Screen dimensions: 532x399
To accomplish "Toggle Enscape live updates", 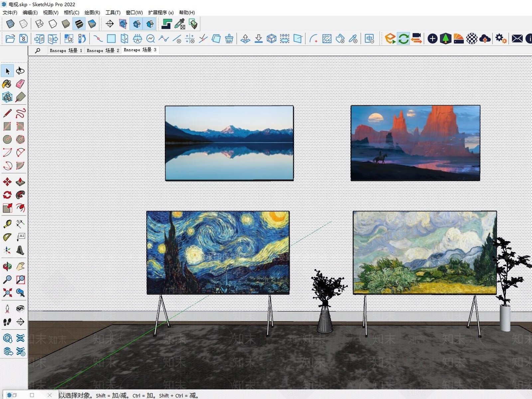I will tap(403, 39).
